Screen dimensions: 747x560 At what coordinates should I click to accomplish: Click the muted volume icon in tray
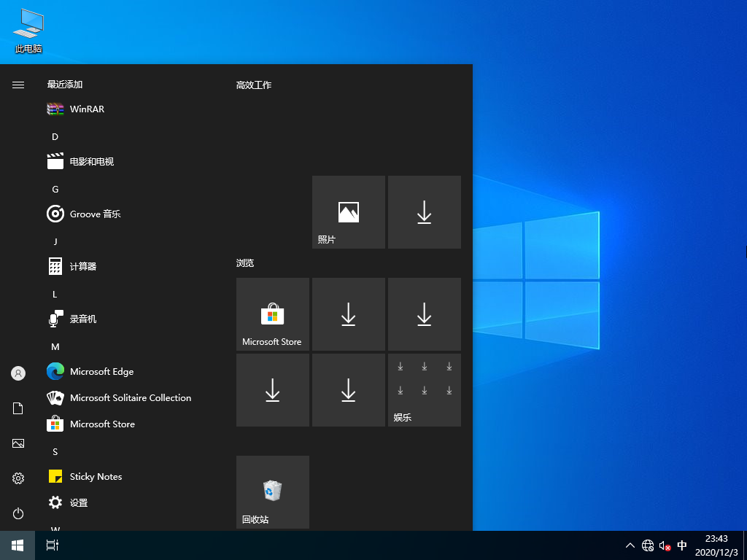tap(665, 545)
